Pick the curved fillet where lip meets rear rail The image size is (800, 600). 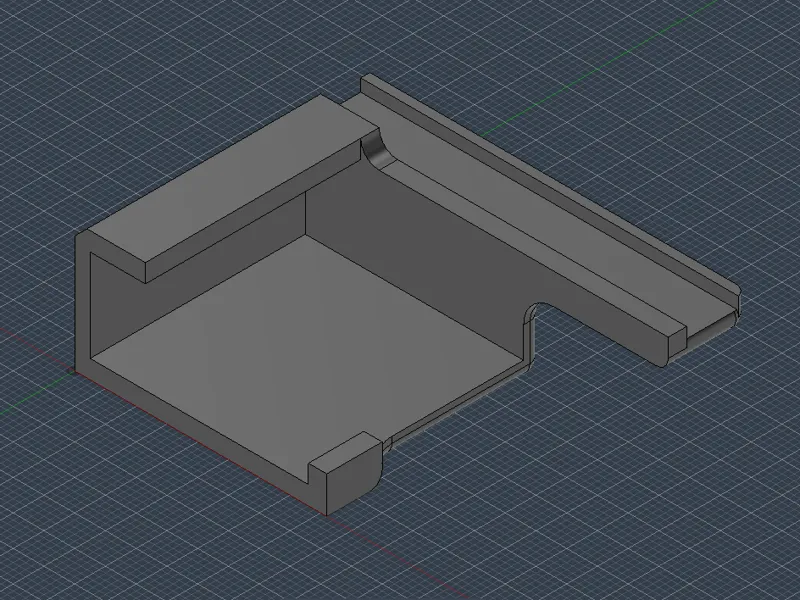coord(378,148)
